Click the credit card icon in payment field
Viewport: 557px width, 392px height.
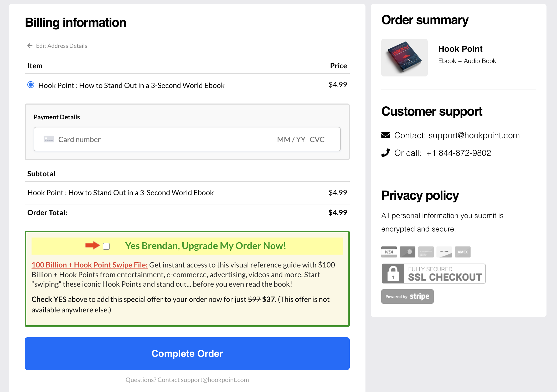coord(49,139)
